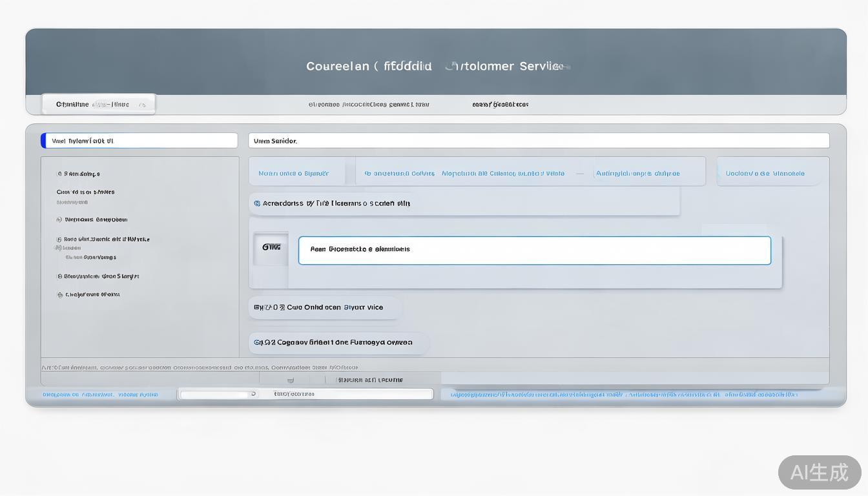Focus the 'Aean Fioesatble' blue-outlined input field
868x496 pixels.
534,251
